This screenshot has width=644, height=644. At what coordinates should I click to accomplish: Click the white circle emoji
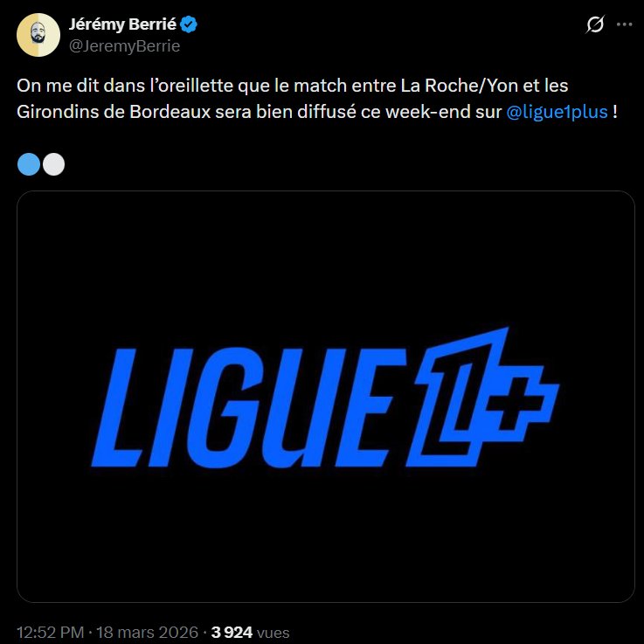(x=53, y=164)
